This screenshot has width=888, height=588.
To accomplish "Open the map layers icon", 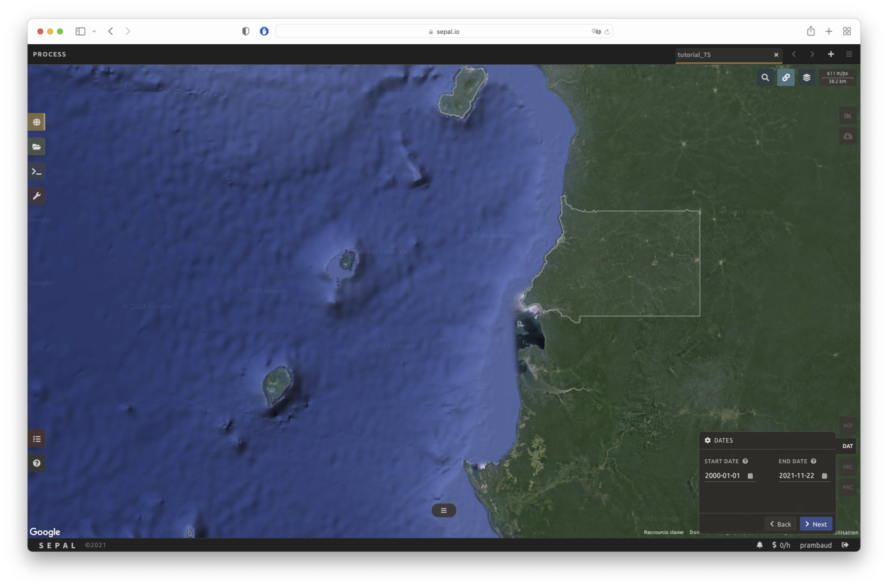I will [x=806, y=78].
